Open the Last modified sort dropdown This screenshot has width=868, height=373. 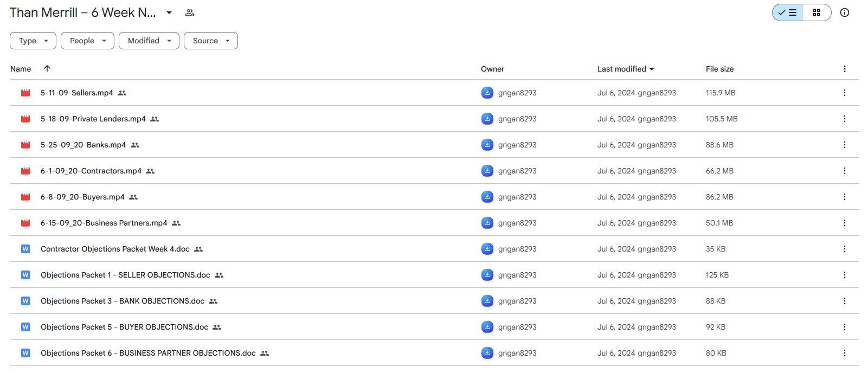626,69
